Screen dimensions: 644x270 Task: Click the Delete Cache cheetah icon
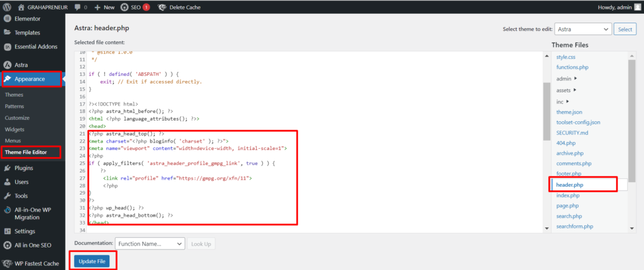[x=162, y=7]
